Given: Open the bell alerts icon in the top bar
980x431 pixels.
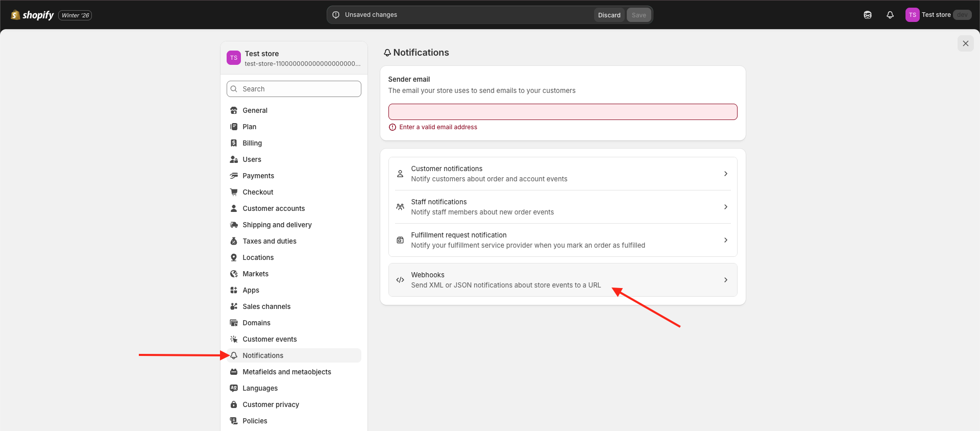Looking at the screenshot, I should (890, 15).
